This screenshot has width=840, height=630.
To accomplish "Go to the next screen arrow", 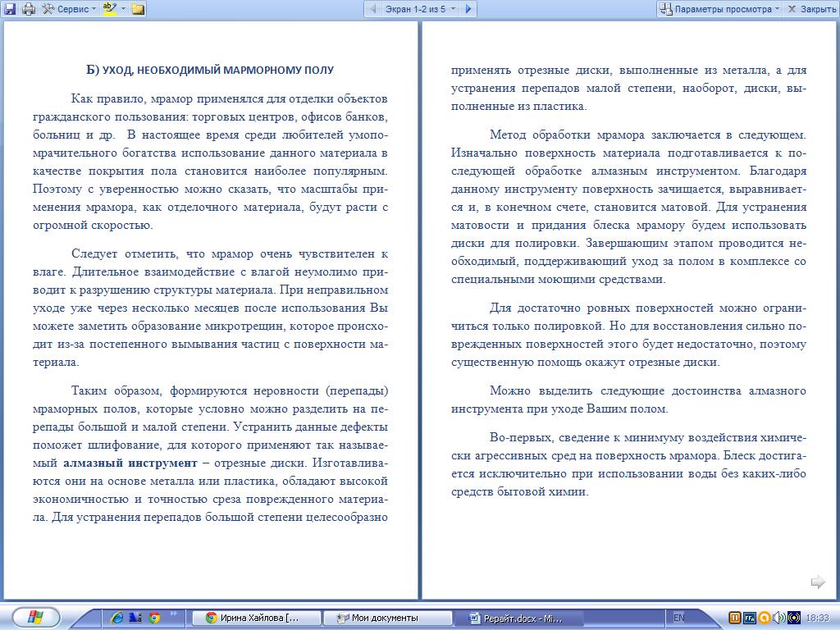I will coord(468,8).
